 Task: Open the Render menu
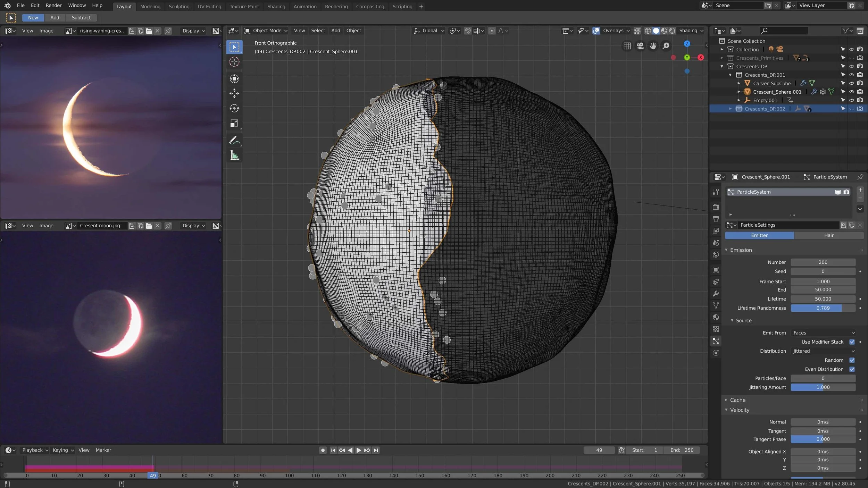(53, 5)
